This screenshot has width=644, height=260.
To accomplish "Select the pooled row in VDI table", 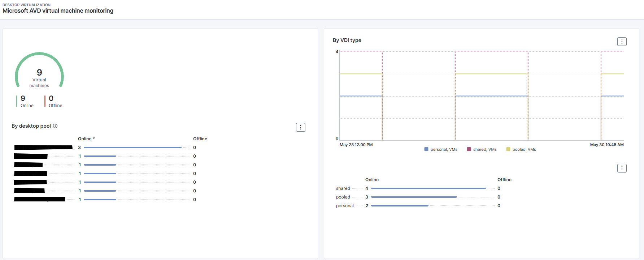I will (343, 197).
